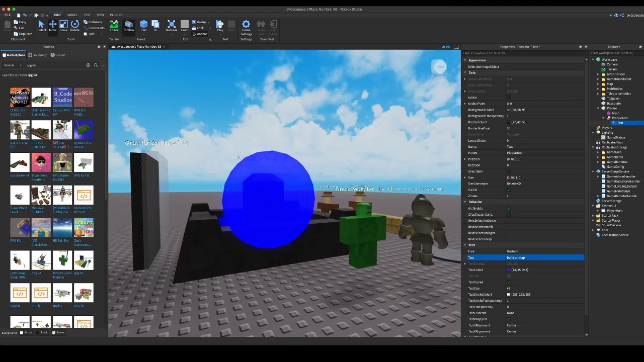Screen dimensions: 644x362
Task: Choose the Select tool in the ribbon
Action: click(41, 26)
